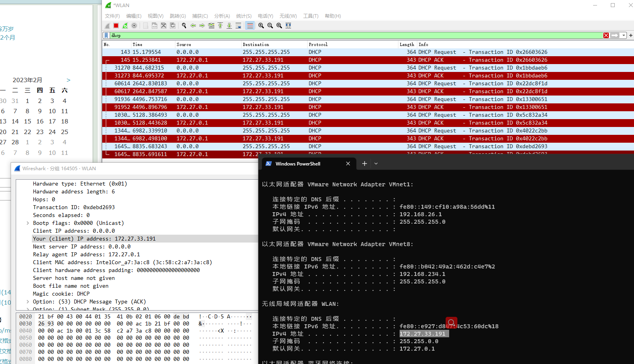
Task: Open display filter history dropdown
Action: coord(624,35)
